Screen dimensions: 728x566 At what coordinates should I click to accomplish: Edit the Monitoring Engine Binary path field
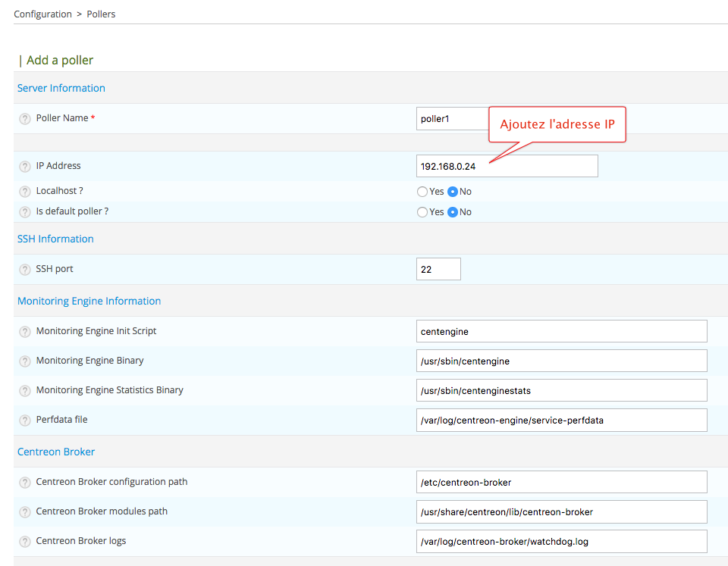(561, 361)
